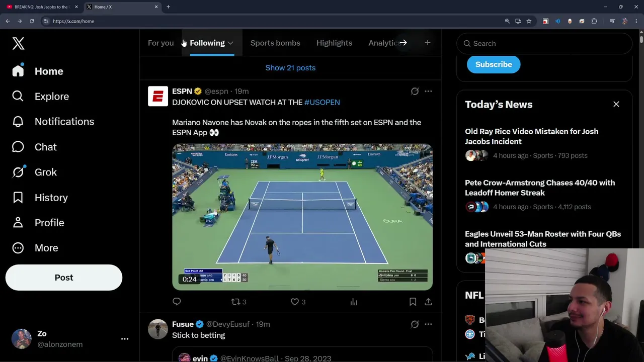
Task: Open the Chrome three-dot menu
Action: (636, 21)
